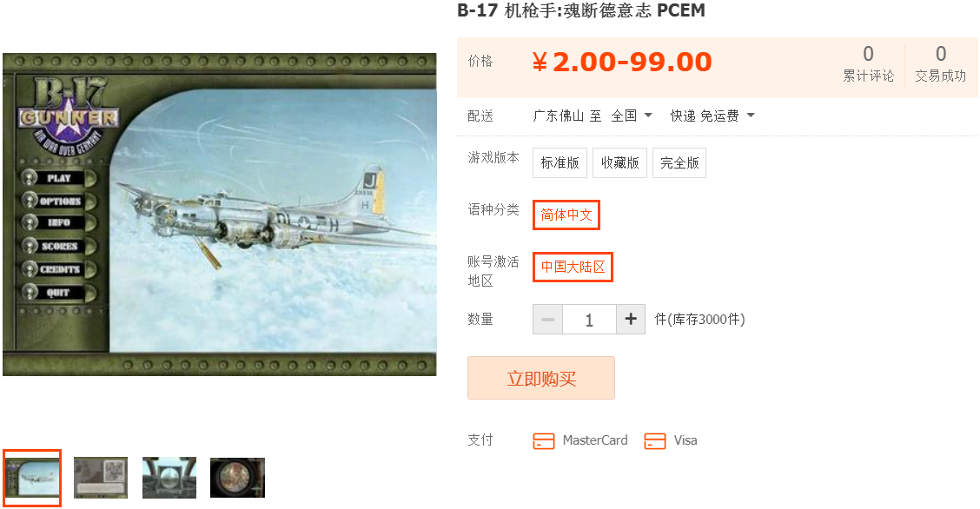
Task: Increase quantity with the plus button
Action: pos(631,319)
